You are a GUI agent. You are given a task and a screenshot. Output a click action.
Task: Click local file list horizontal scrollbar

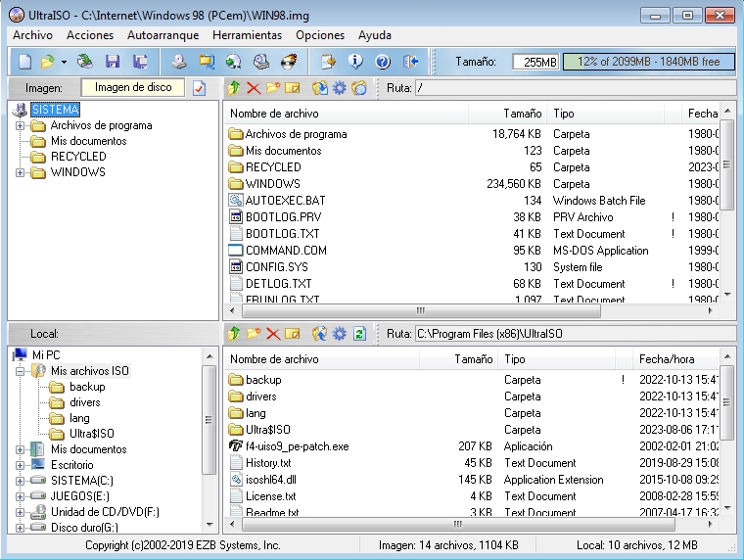[x=458, y=525]
